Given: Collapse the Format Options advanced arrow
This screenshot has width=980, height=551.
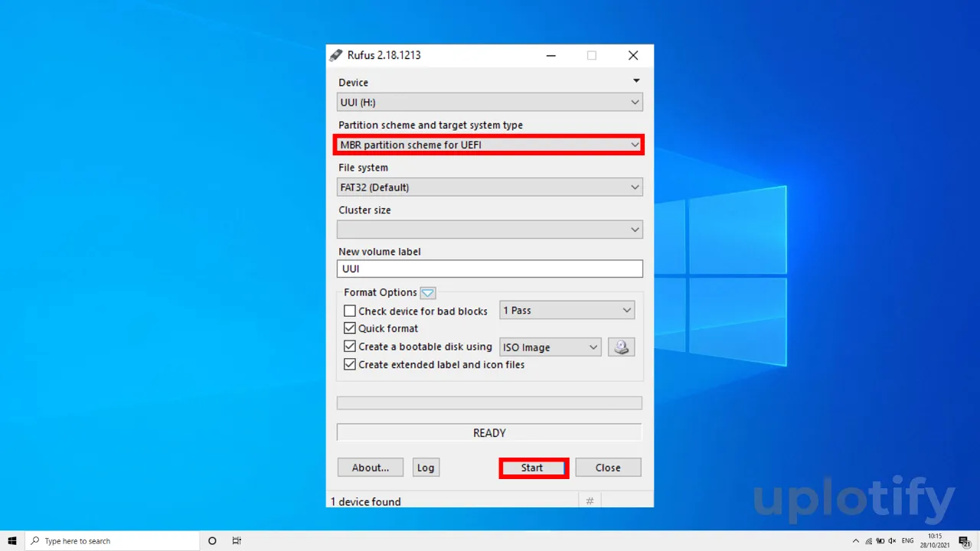Looking at the screenshot, I should (428, 292).
